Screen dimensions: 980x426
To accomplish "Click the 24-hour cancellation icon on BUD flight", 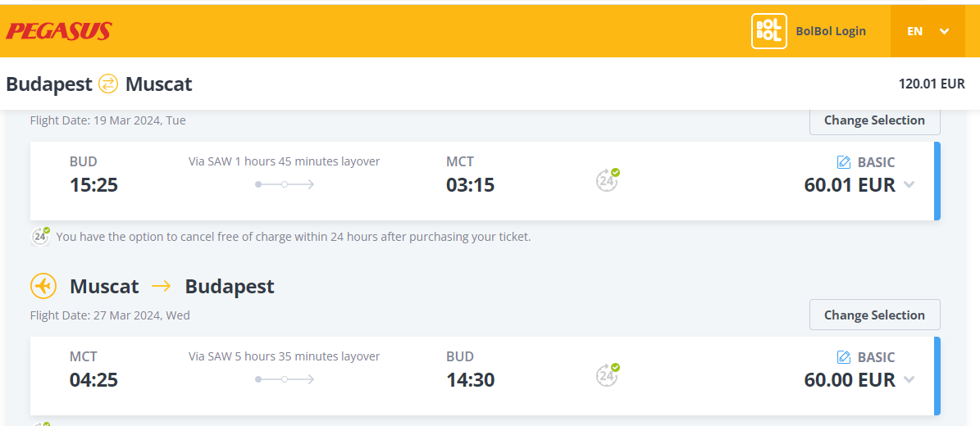I will 607,180.
